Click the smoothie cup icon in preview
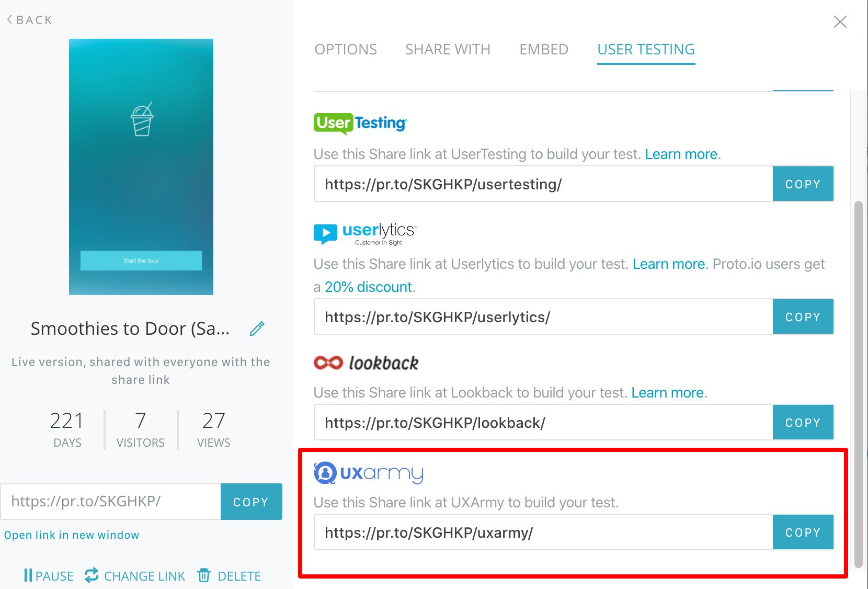 coord(142,119)
